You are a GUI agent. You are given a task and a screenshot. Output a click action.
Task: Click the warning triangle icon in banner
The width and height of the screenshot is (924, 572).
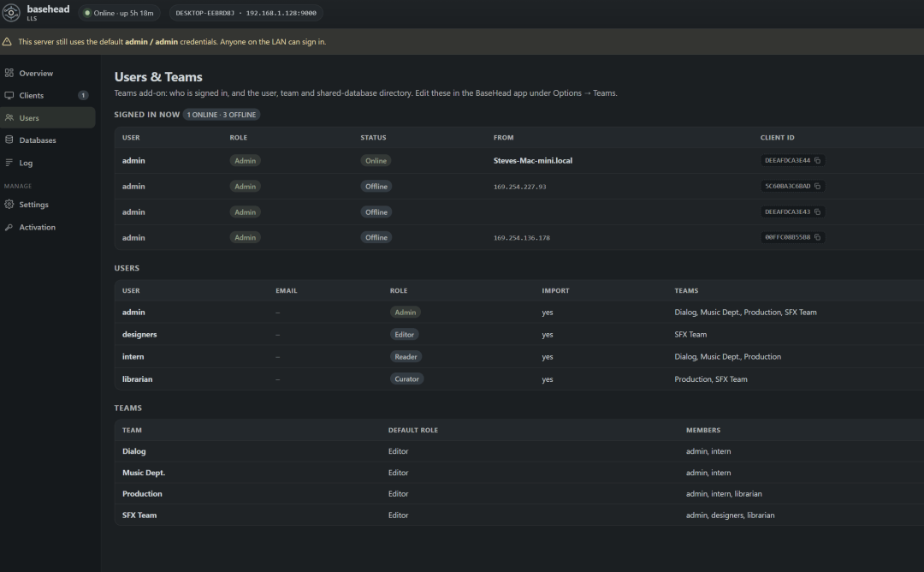(7, 42)
